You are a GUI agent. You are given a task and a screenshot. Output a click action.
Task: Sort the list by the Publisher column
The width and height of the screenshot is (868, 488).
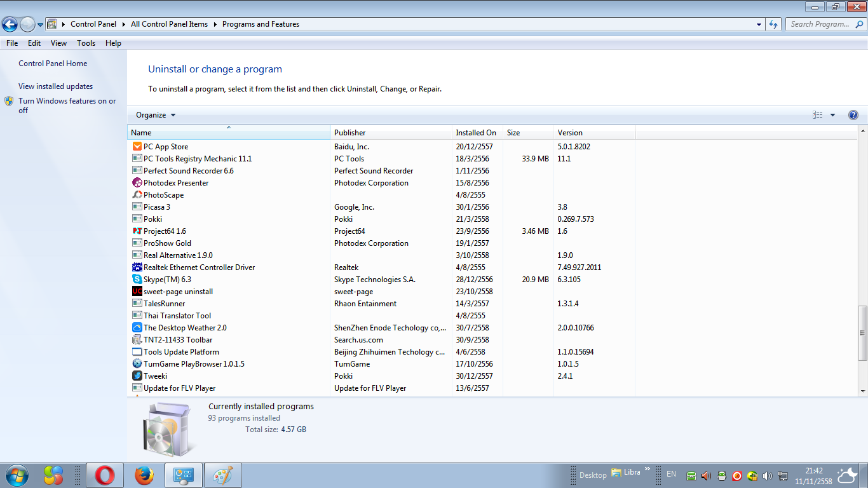point(391,132)
